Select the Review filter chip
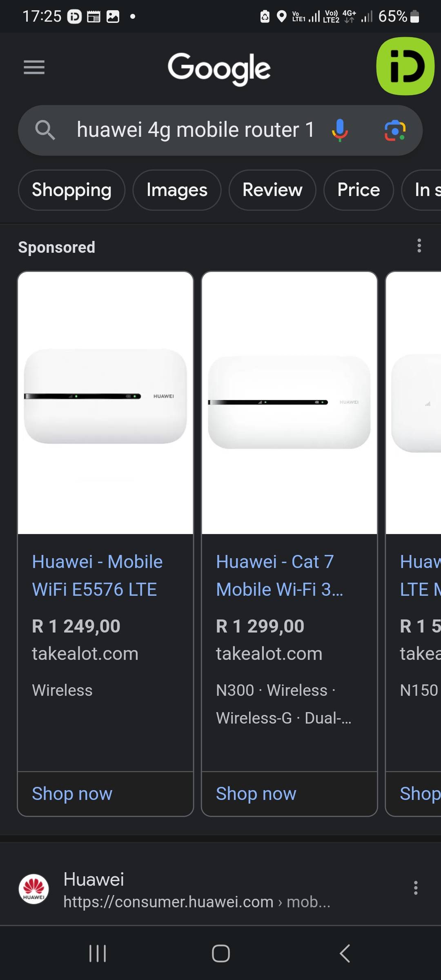Screen dimensions: 441x980 pyautogui.click(x=272, y=190)
